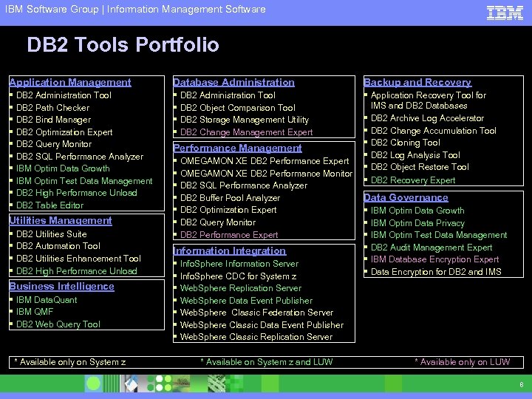Select InfoSphere Information Server item
The height and width of the screenshot is (399, 532).
point(239,264)
